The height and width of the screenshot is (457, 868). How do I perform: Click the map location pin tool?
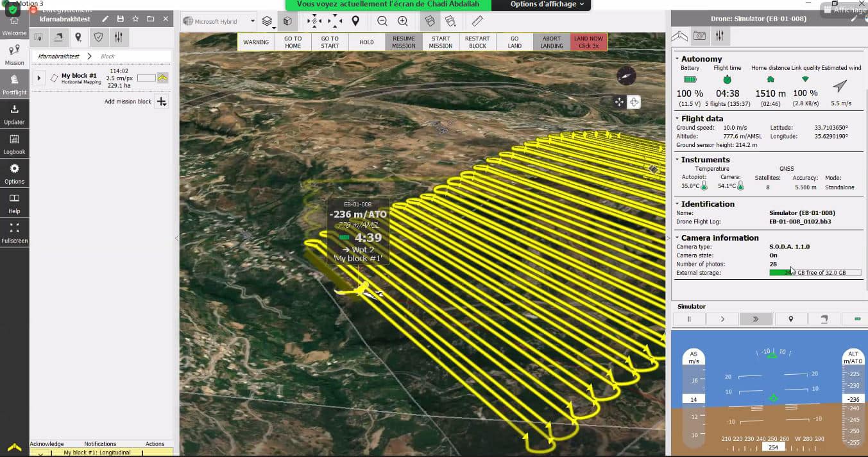click(355, 21)
